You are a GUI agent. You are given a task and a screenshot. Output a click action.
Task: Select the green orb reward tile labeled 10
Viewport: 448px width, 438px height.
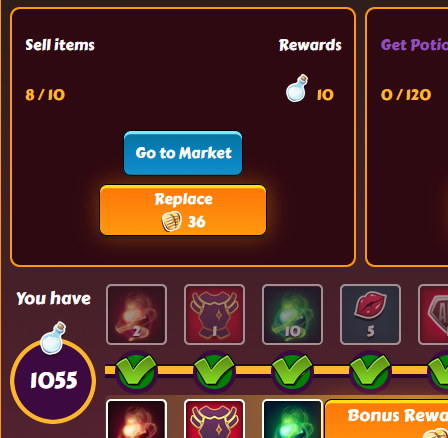[292, 314]
